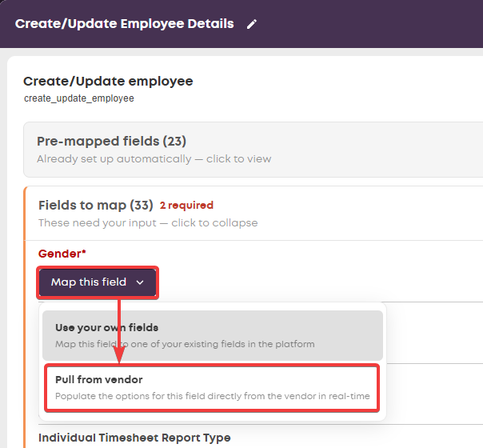
Task: Click the Pre-mapped fields (23) heading
Action: click(111, 141)
